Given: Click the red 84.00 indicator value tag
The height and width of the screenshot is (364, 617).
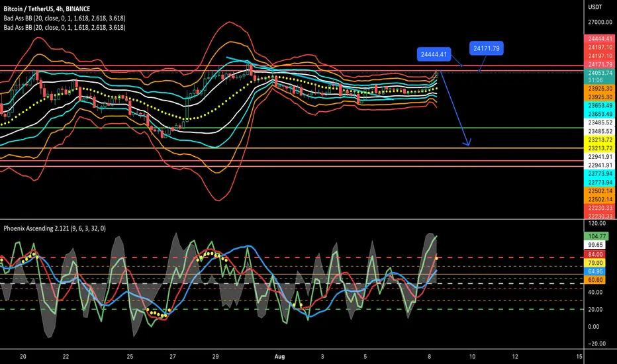Looking at the screenshot, I should [595, 254].
